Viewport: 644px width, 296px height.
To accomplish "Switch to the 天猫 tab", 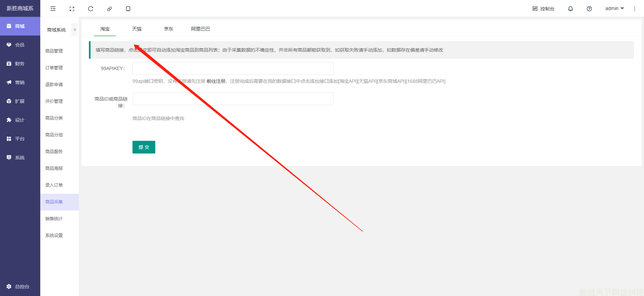I will [x=137, y=29].
